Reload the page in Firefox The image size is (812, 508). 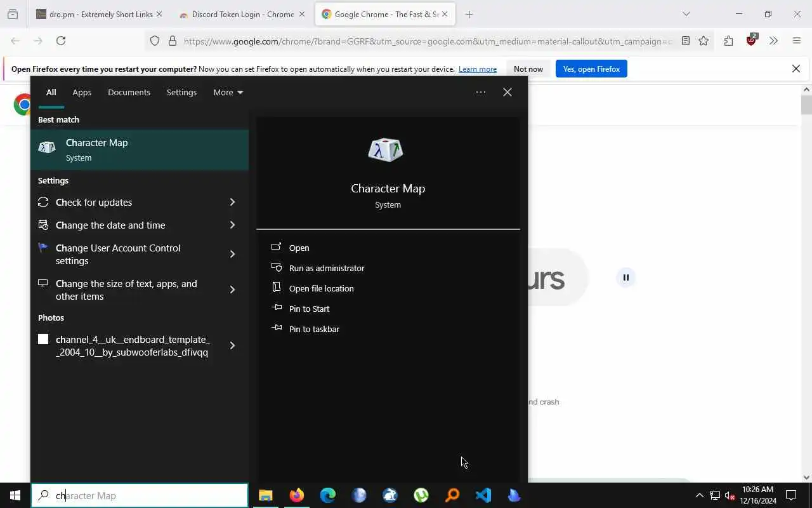tap(61, 41)
